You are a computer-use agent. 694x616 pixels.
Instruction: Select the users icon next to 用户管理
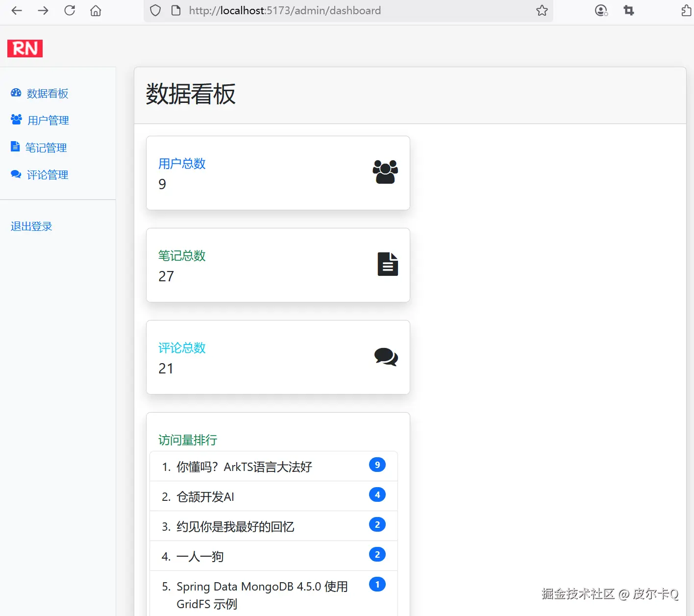pos(16,119)
